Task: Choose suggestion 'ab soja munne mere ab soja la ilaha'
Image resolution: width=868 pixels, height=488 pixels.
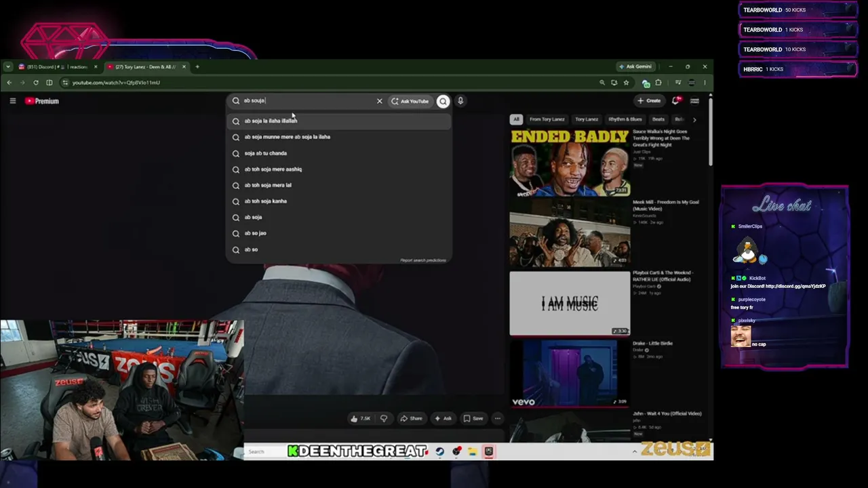Action: 339,137
